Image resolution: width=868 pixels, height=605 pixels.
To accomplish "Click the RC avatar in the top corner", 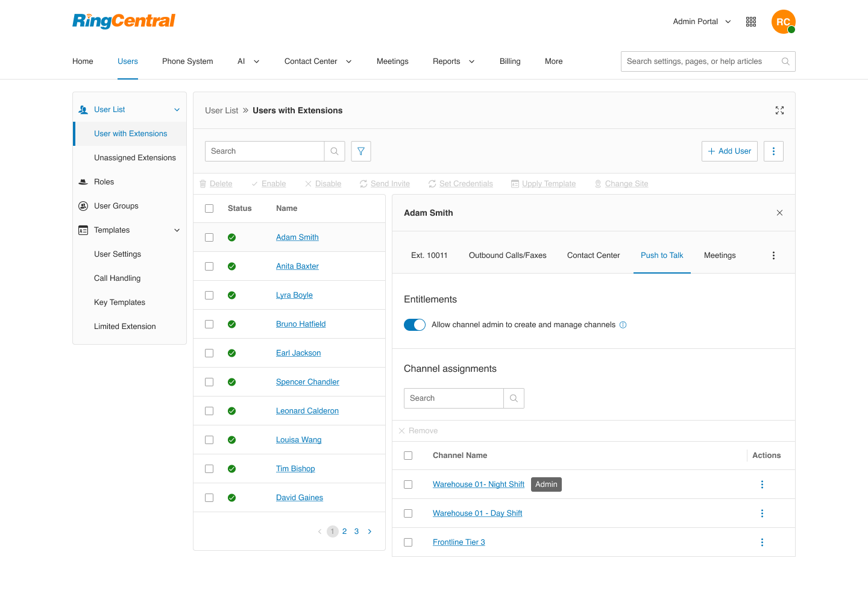I will point(783,21).
